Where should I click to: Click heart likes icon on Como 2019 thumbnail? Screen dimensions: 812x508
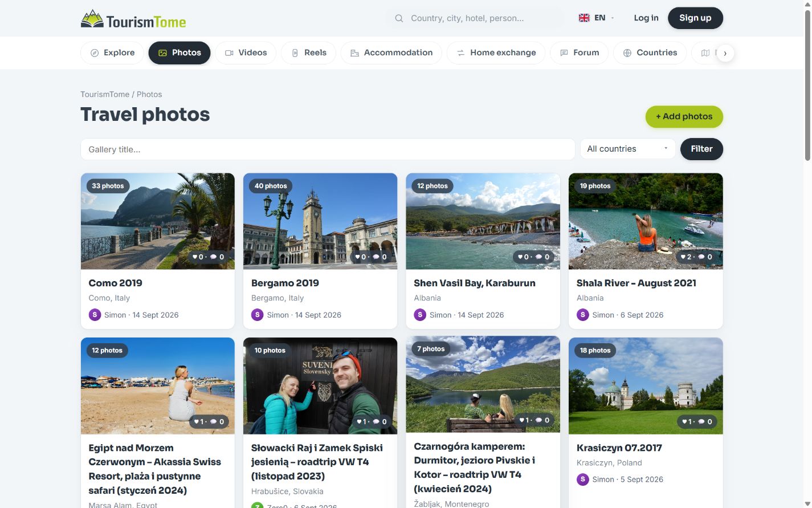tap(195, 257)
